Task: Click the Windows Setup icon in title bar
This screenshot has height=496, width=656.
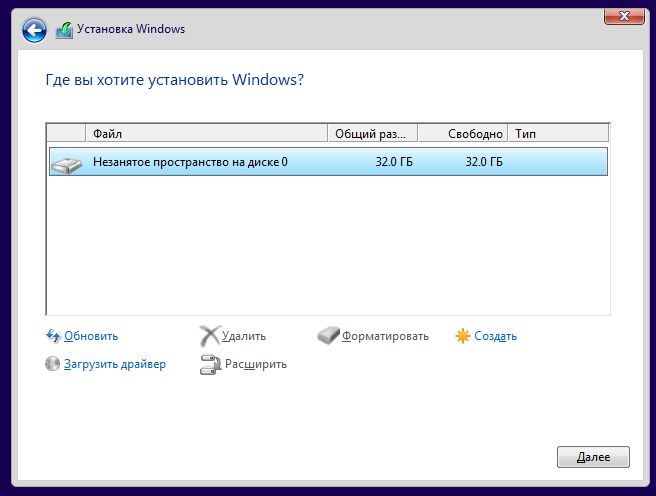Action: coord(64,30)
